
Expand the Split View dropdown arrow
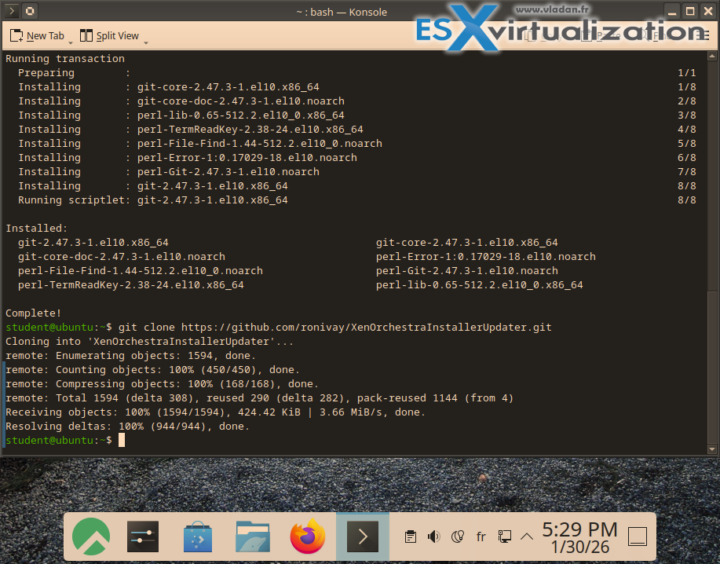pyautogui.click(x=146, y=41)
